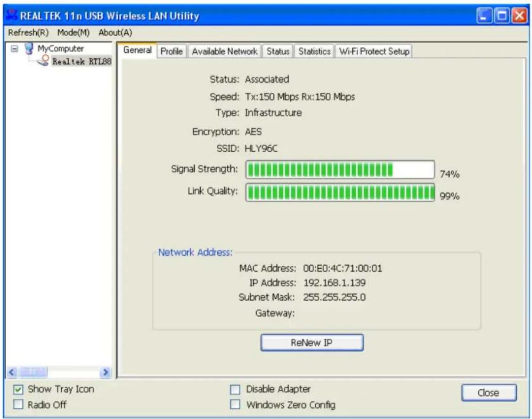The height and width of the screenshot is (419, 532).
Task: Click the SSID value HLY96C
Action: click(x=261, y=148)
